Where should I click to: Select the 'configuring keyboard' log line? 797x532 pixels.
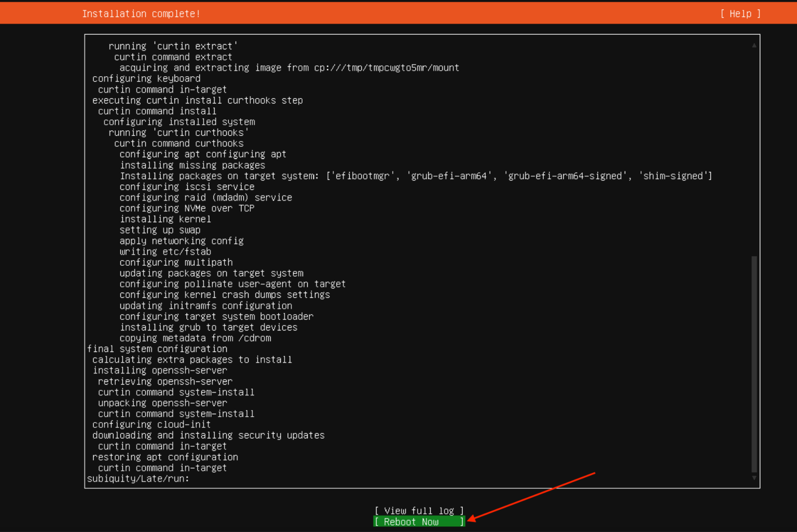click(146, 78)
